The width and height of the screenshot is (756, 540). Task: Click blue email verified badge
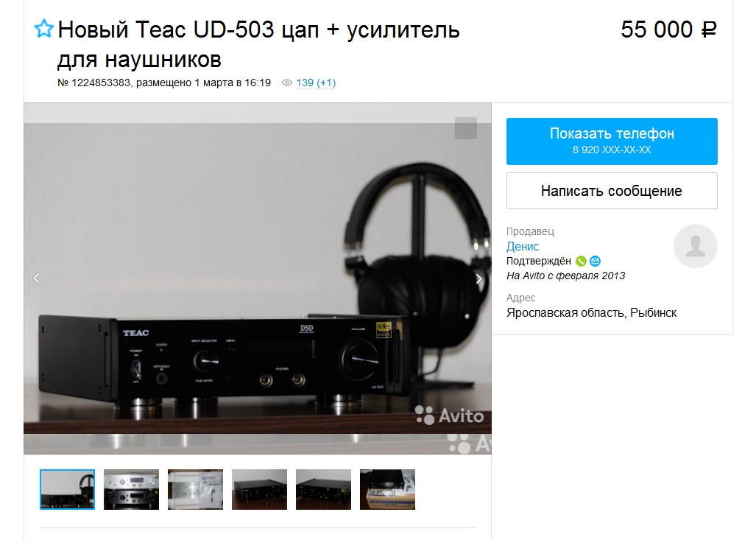click(596, 261)
